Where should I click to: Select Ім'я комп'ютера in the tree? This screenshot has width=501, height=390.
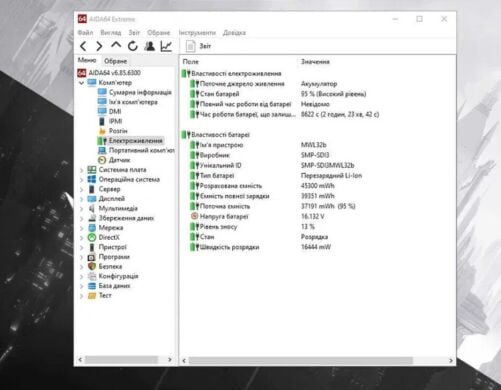(133, 102)
